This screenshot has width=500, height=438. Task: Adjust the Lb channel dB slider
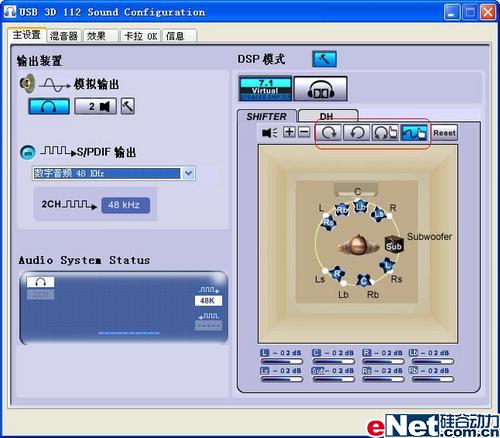click(x=433, y=361)
